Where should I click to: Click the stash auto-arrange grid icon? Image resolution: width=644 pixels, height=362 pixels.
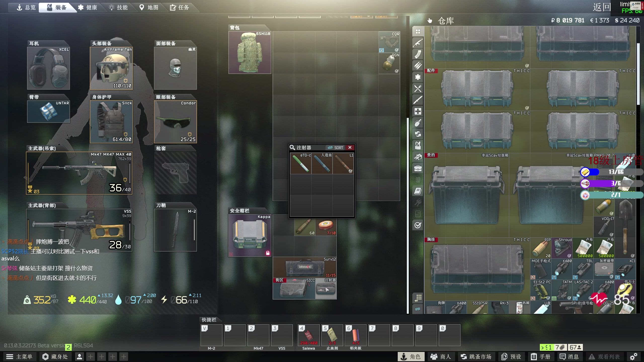(418, 298)
